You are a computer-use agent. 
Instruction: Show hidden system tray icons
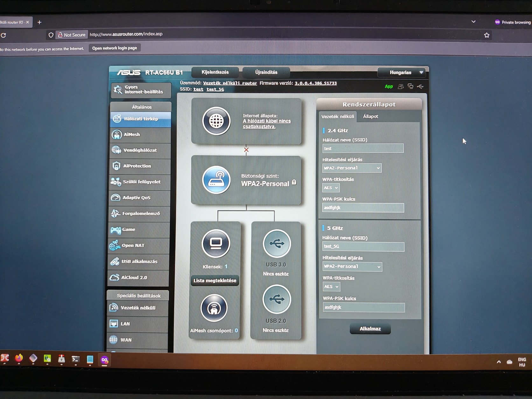(x=499, y=362)
